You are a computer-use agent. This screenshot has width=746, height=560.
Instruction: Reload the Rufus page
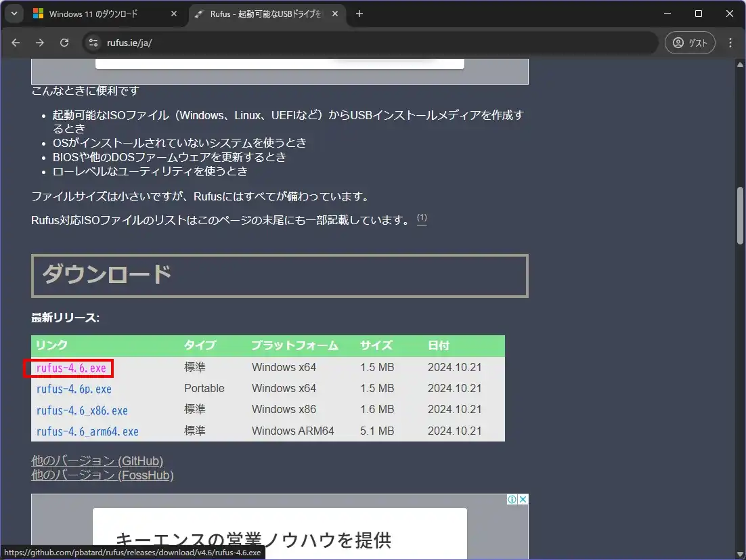[x=64, y=43]
